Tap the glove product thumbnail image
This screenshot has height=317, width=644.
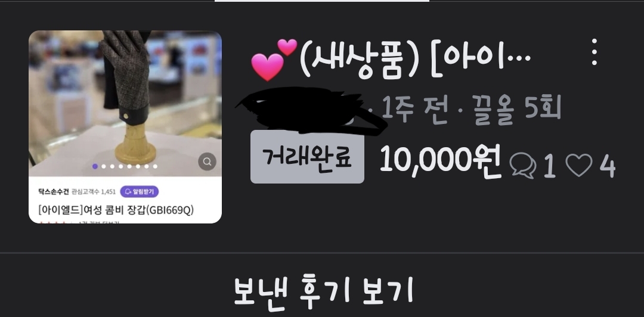tap(125, 104)
